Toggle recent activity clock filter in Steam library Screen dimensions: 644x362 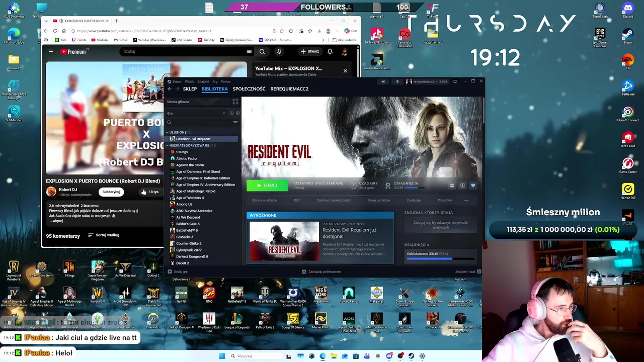[x=231, y=113]
